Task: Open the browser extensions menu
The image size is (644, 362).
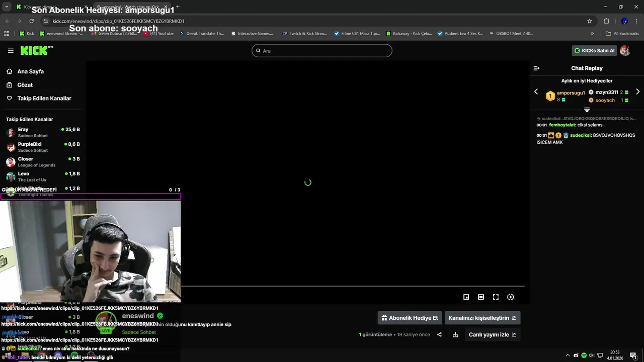Action: 606,21
